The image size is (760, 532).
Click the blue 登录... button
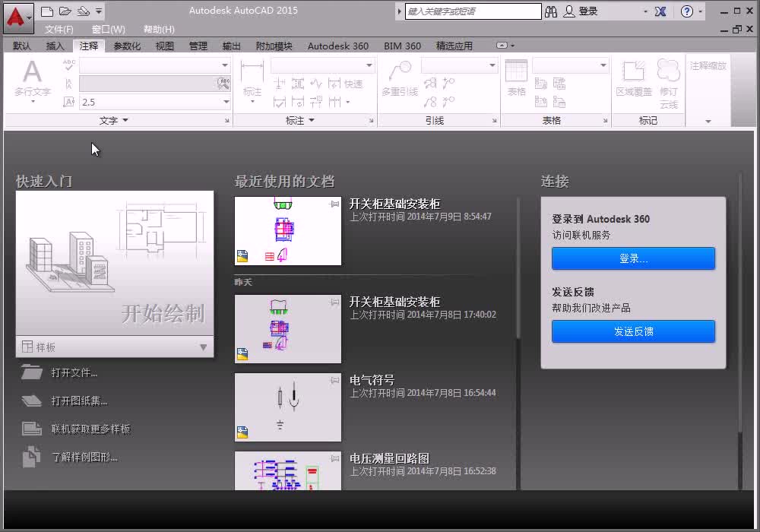click(x=633, y=258)
